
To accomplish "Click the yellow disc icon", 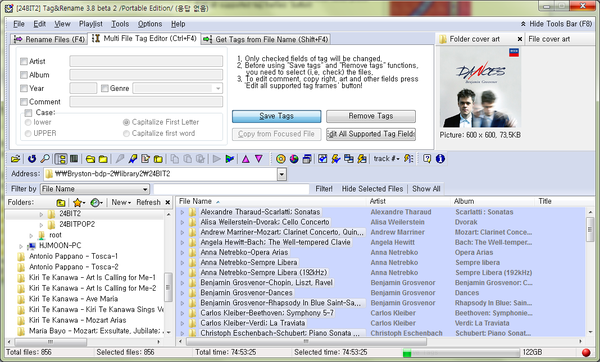I will coord(281,159).
